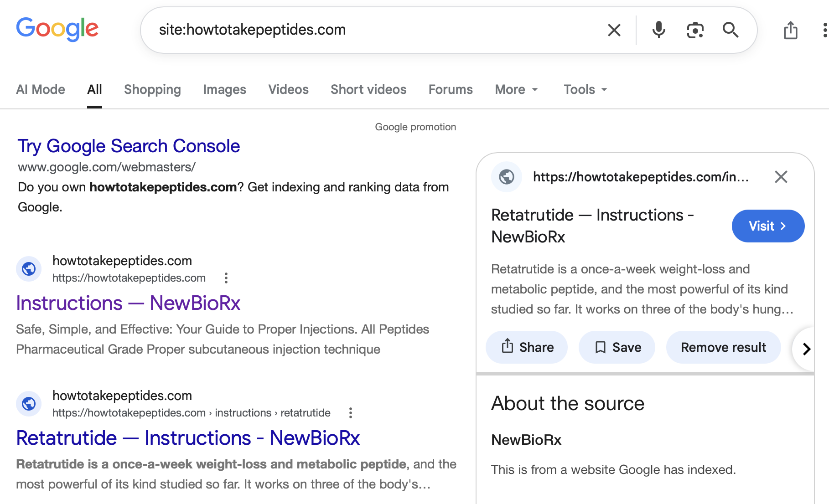
Task: Submit search with magnifier icon
Action: [x=731, y=30]
